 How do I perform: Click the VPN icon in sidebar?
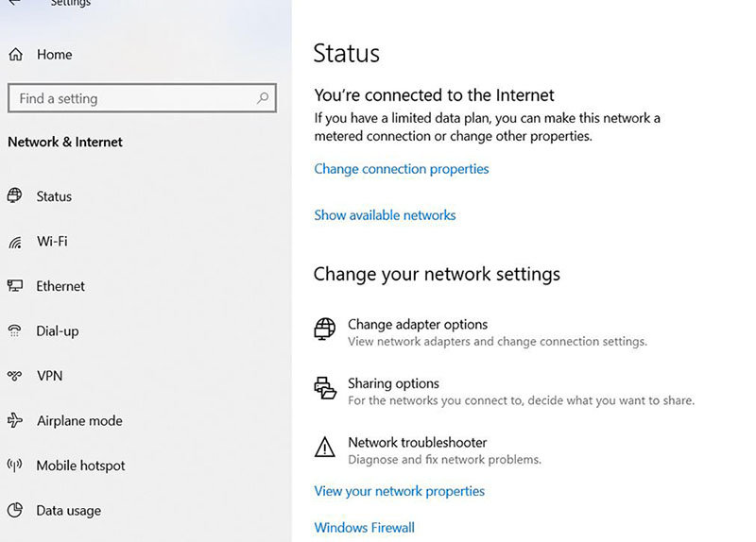14,375
